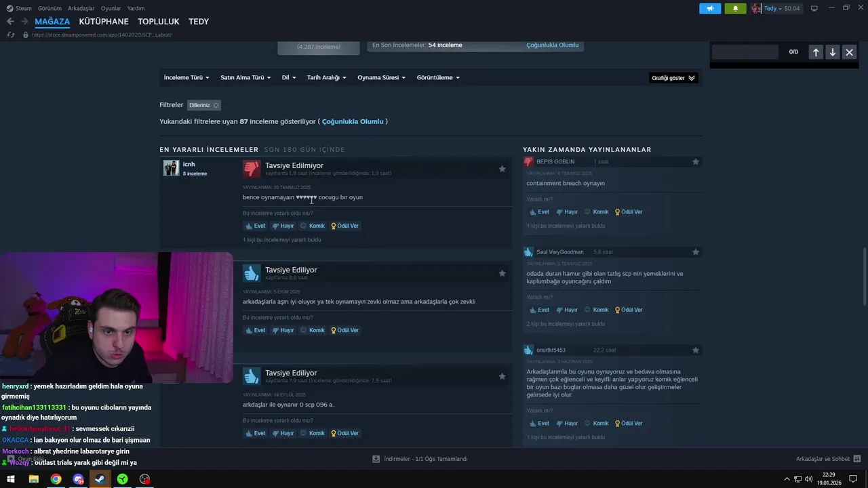Expand the Satın Alma Türü dropdown
Image resolution: width=868 pixels, height=488 pixels.
pos(245,78)
